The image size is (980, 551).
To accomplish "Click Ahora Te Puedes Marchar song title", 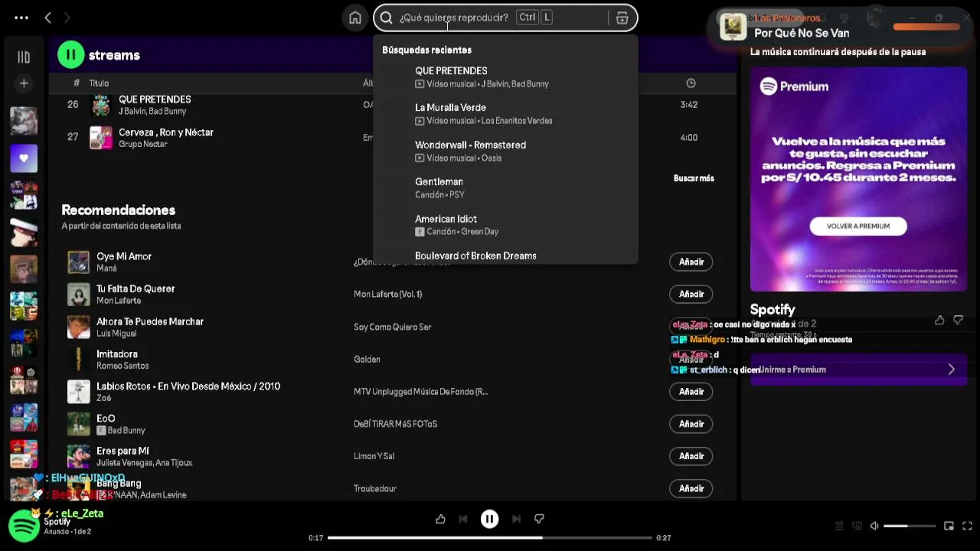I will pyautogui.click(x=150, y=321).
